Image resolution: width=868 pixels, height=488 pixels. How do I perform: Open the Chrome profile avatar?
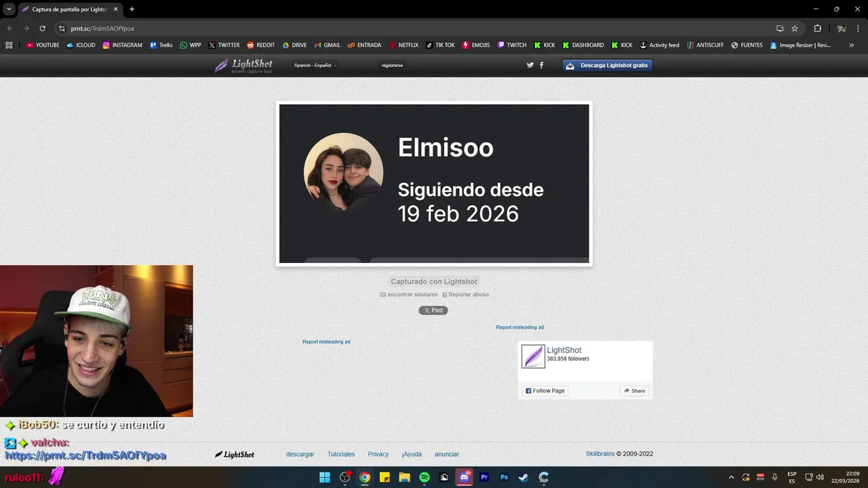click(841, 28)
